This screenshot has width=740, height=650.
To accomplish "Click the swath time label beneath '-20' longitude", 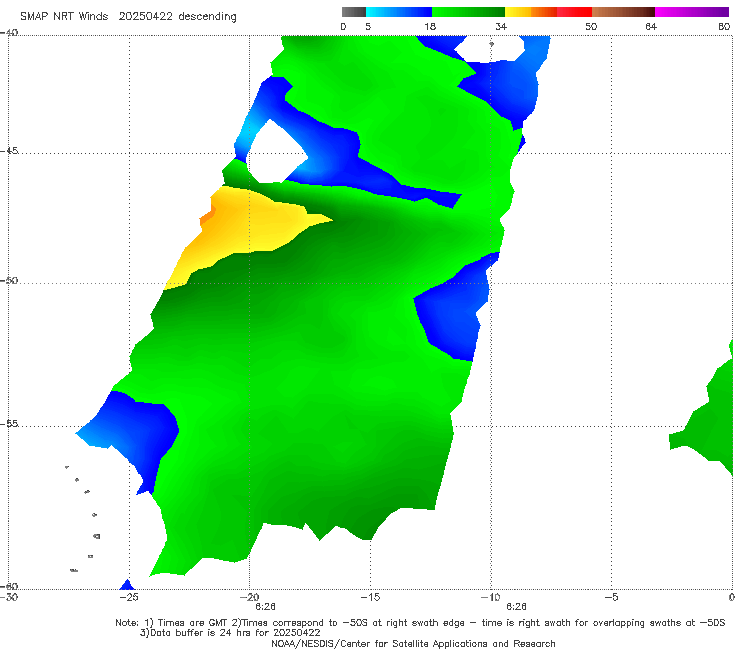I will click(x=265, y=607).
